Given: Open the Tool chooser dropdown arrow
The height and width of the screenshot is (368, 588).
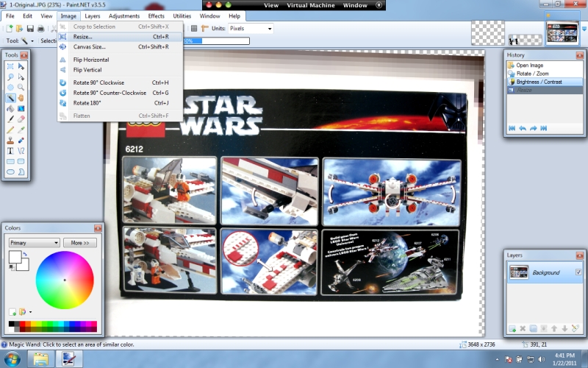Looking at the screenshot, I should [32, 41].
